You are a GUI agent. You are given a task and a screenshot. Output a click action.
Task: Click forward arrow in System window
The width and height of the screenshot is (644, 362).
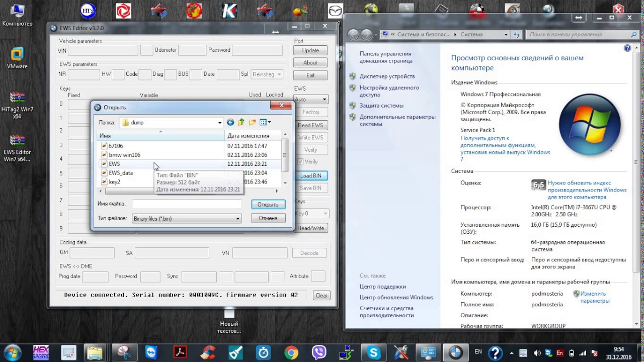[x=366, y=34]
